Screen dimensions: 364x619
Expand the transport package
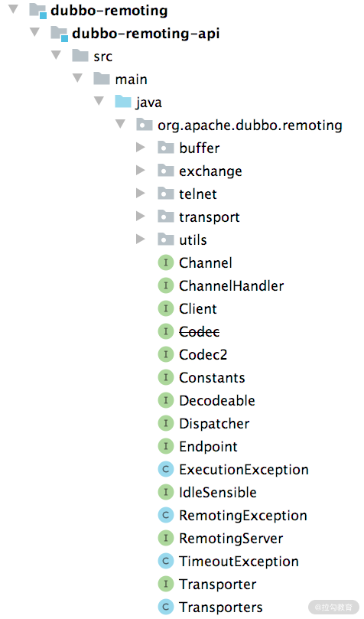coord(141,217)
